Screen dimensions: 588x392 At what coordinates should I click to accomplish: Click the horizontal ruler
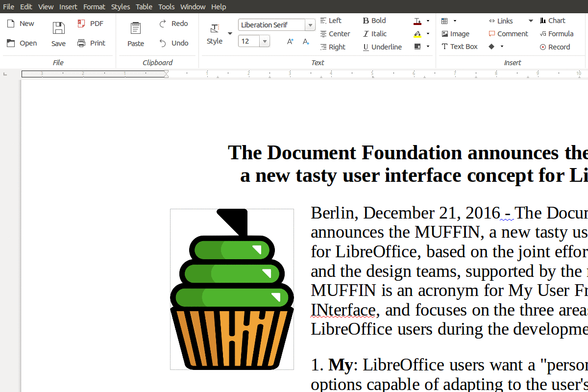pyautogui.click(x=304, y=74)
